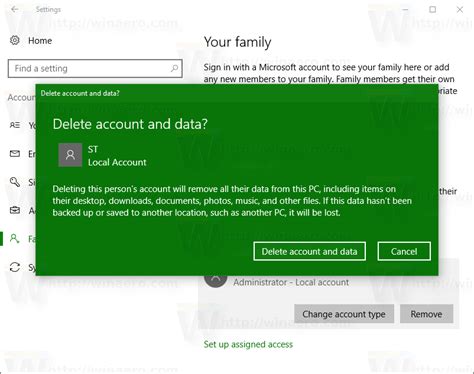The height and width of the screenshot is (374, 474).
Task: Minimize the Settings window
Action: click(x=405, y=9)
